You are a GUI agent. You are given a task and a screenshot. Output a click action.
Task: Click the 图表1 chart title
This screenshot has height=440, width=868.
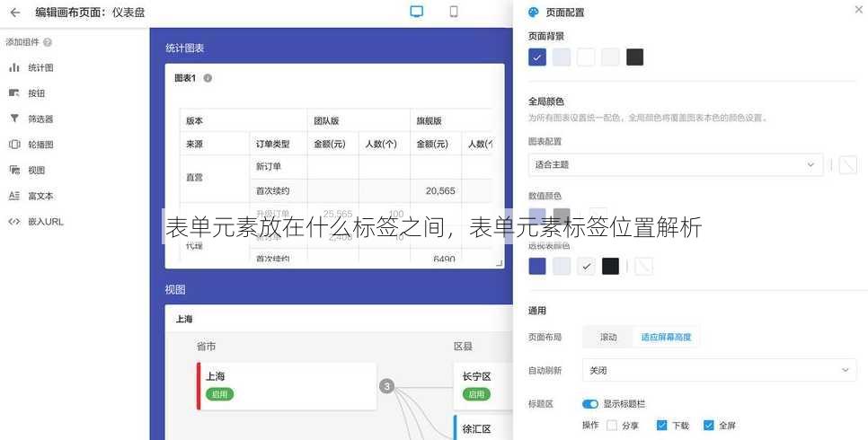coord(185,78)
